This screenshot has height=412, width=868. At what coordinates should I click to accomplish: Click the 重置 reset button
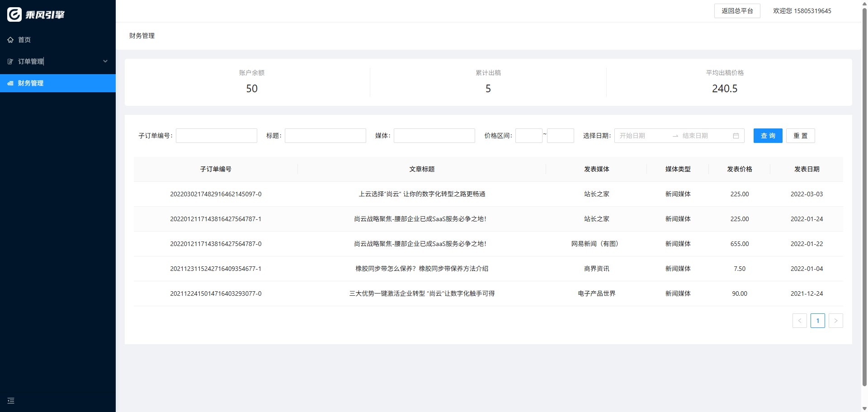pos(800,136)
